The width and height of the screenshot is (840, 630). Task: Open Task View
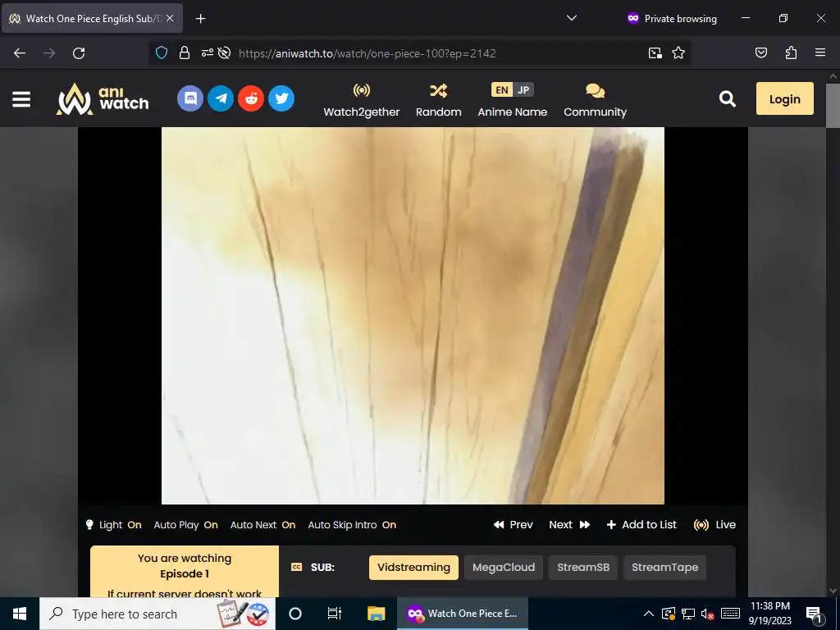coord(335,614)
